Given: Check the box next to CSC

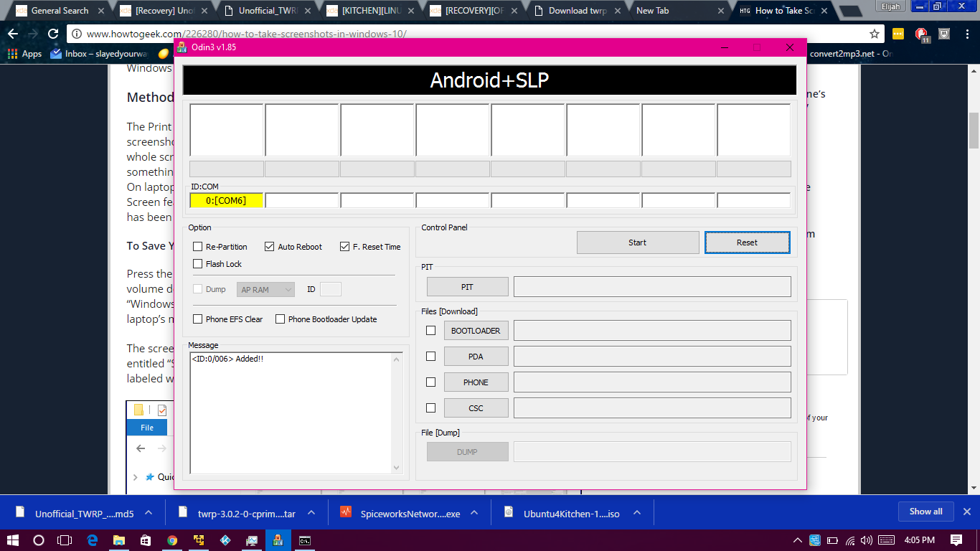Looking at the screenshot, I should [430, 408].
